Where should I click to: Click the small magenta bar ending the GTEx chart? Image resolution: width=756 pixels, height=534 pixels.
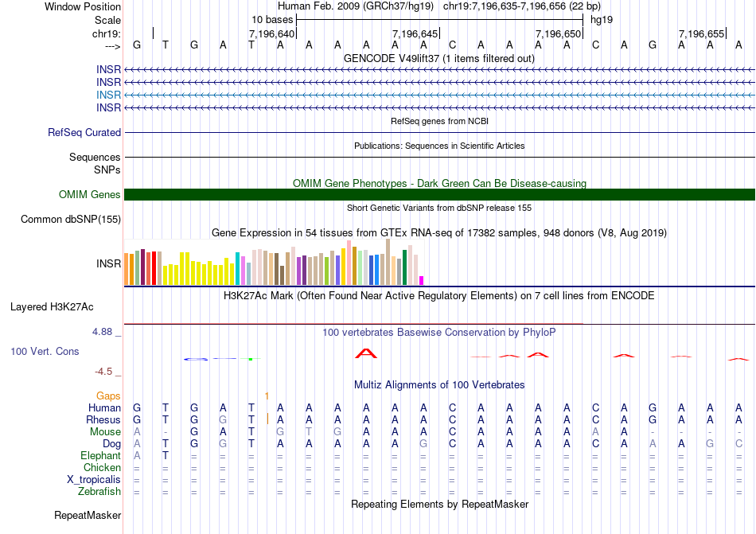[422, 279]
